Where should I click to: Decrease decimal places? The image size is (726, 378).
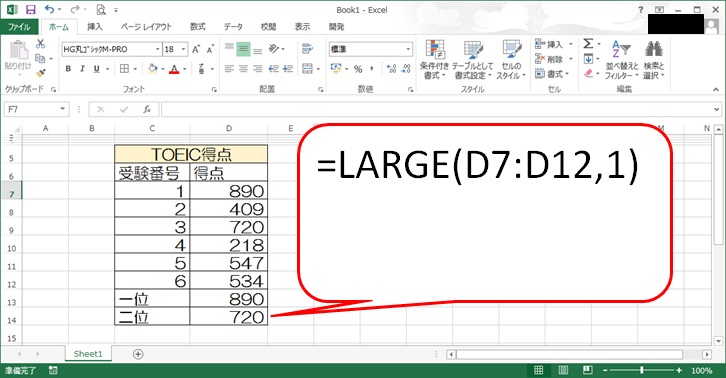406,69
